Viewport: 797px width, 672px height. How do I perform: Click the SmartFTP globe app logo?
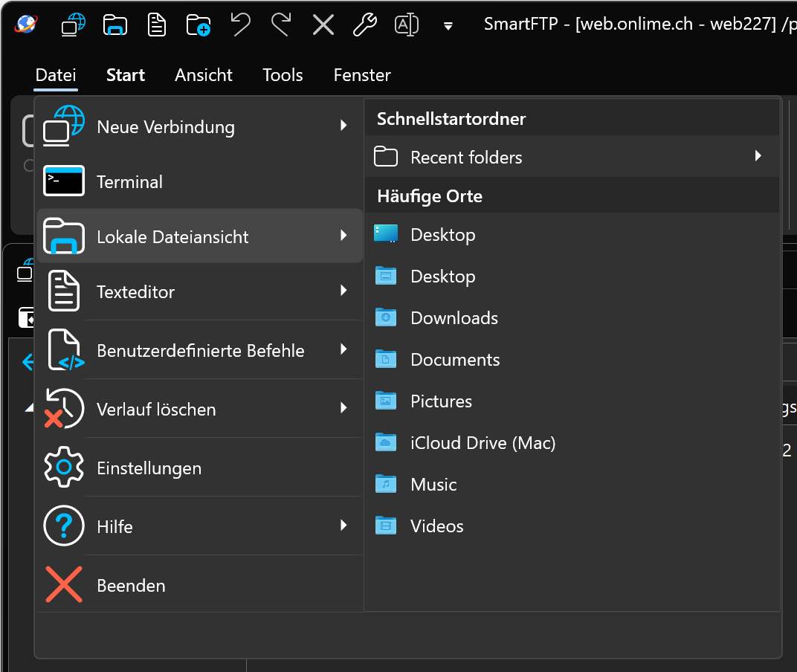26,24
